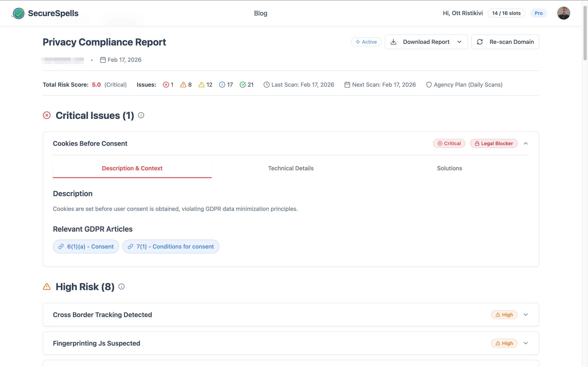Viewport: 588px width, 367px height.
Task: Open the user profile avatar
Action: [x=563, y=13]
